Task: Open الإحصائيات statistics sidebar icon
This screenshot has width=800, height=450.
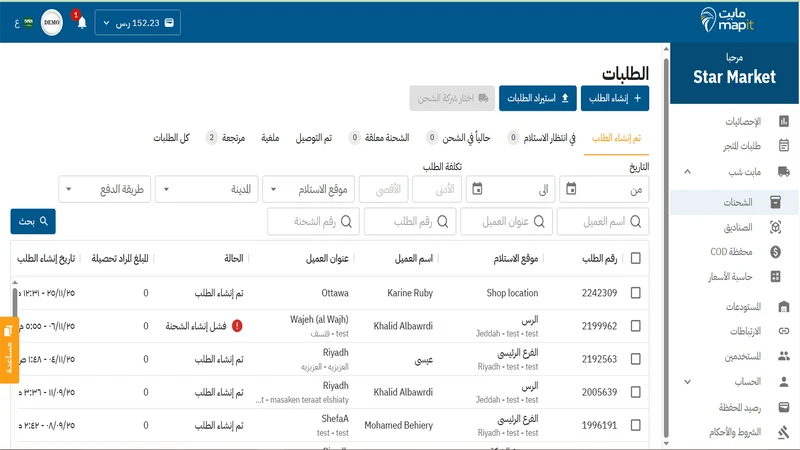Action: tap(784, 121)
